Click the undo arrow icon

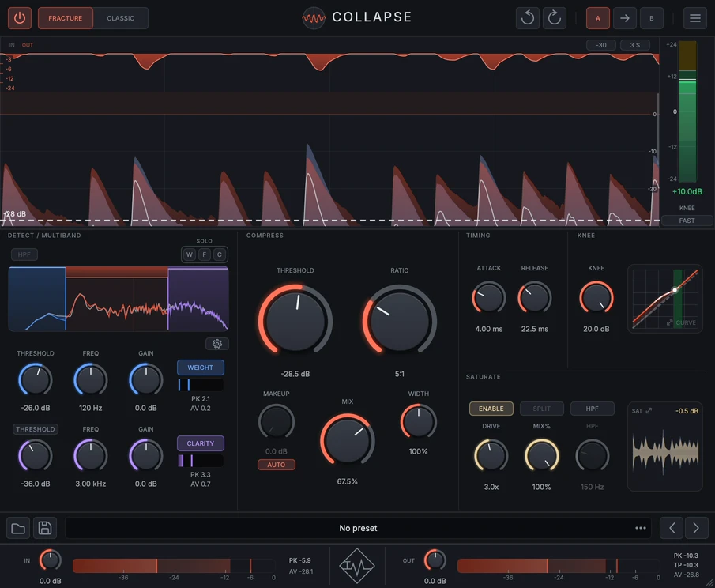528,18
